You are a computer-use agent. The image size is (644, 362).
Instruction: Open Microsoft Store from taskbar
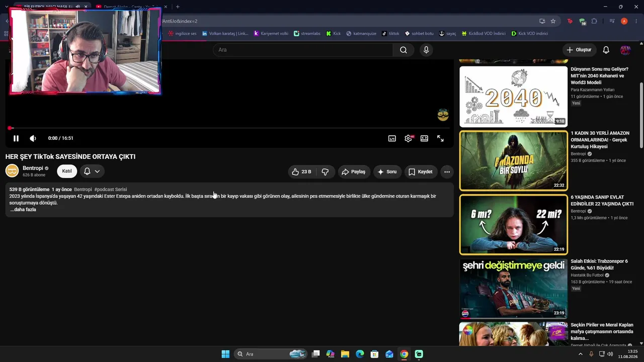(374, 354)
